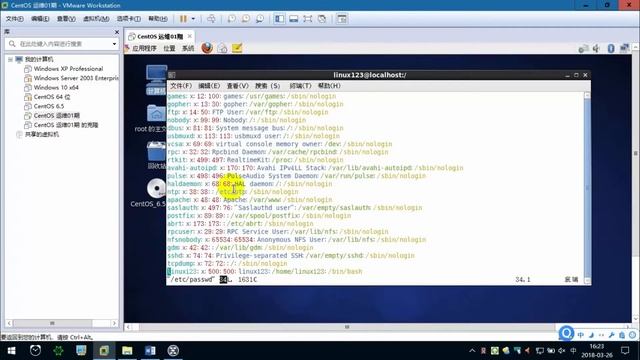This screenshot has height=360, width=640.
Task: Open terminal 搜索(S) menu
Action: [267, 86]
